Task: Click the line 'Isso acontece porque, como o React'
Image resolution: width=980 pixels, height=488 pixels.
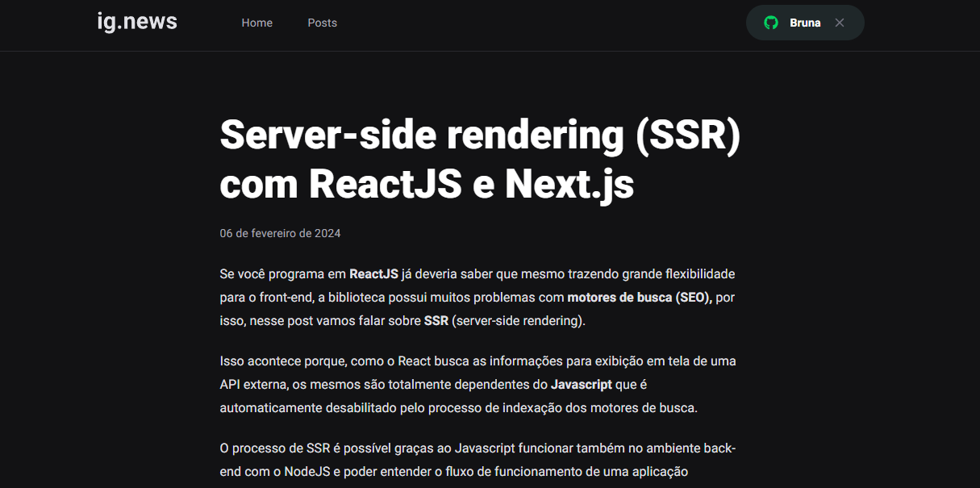Action: click(x=477, y=361)
